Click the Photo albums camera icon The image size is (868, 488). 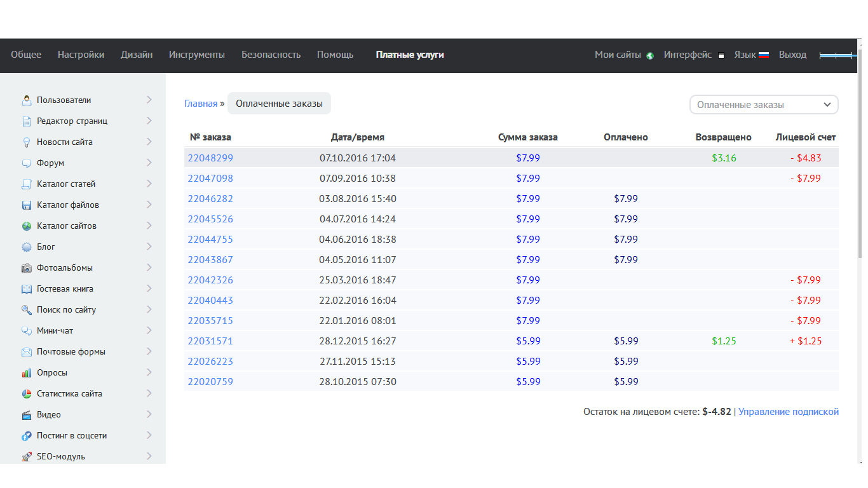27,268
